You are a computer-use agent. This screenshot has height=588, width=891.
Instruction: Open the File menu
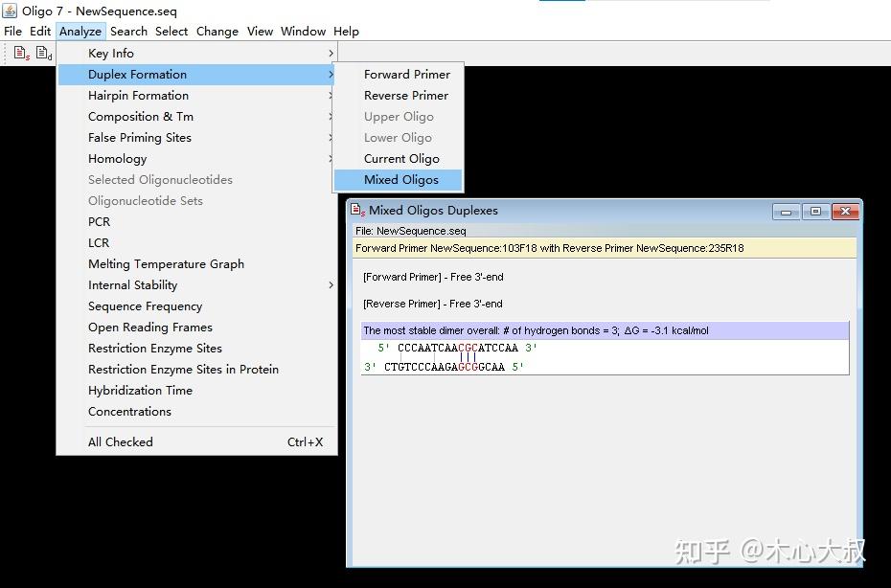click(x=12, y=32)
